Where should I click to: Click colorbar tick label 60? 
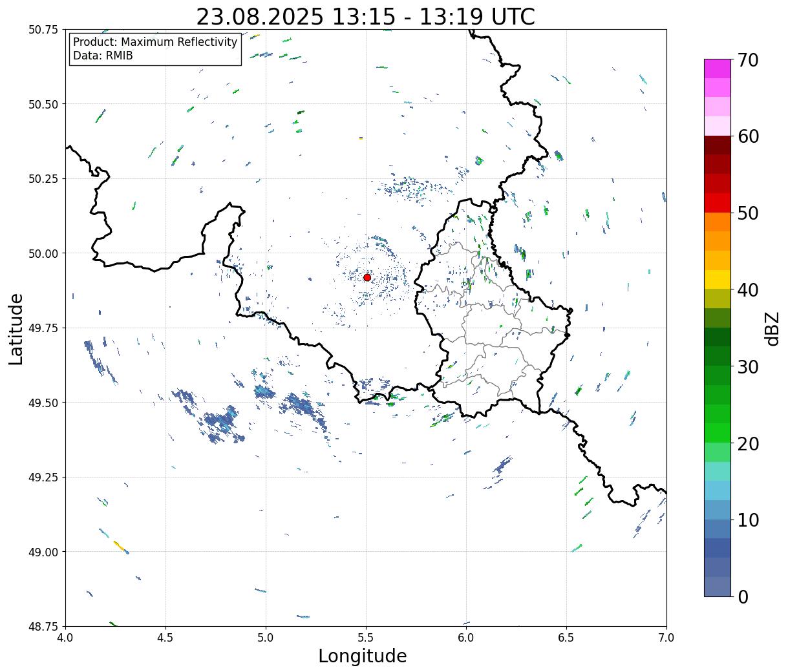click(748, 136)
